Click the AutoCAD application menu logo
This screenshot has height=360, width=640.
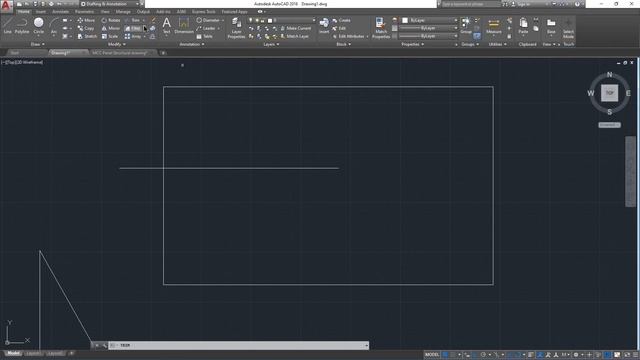point(6,6)
